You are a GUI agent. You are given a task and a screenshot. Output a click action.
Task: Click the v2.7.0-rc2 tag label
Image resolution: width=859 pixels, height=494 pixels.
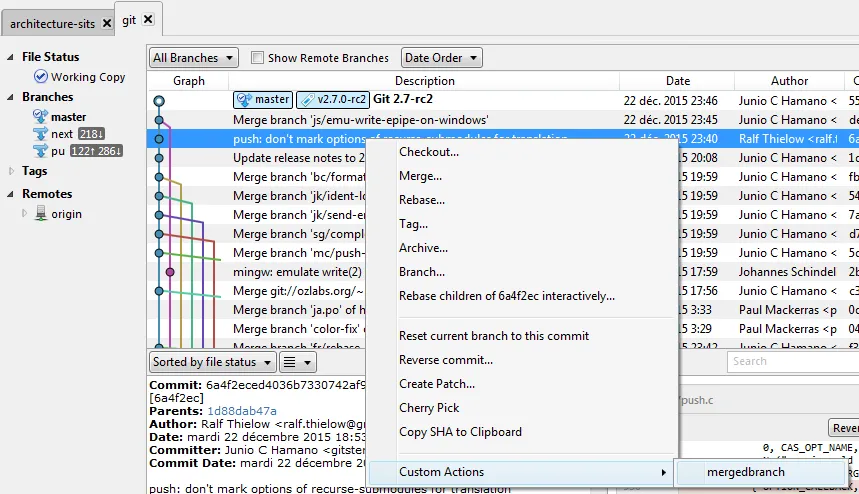333,100
